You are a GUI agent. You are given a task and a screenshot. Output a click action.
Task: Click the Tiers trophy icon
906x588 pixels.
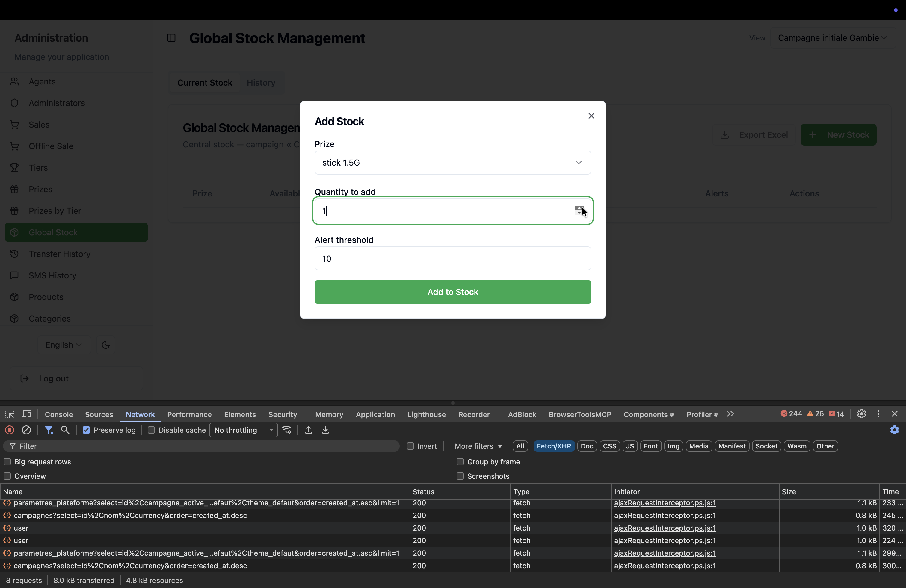click(x=14, y=167)
